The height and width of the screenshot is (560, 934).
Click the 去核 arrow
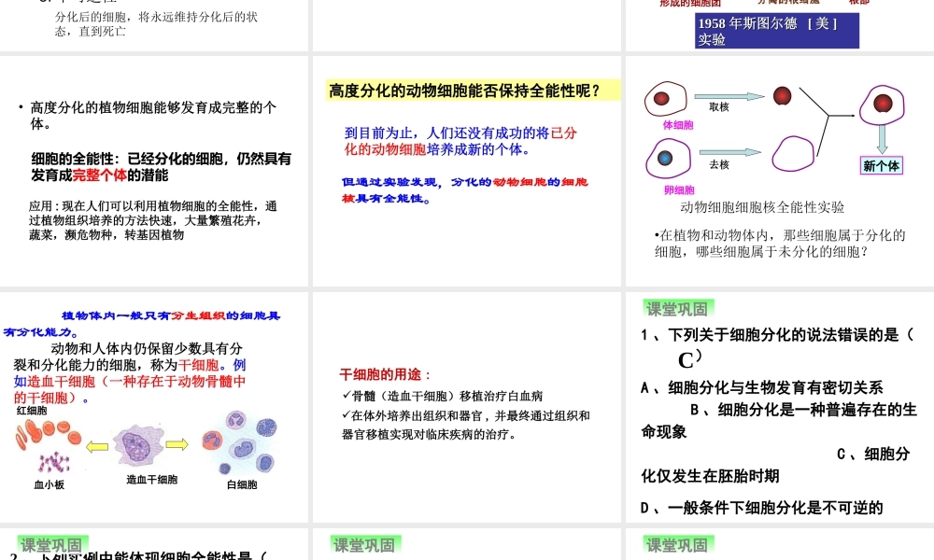click(730, 152)
